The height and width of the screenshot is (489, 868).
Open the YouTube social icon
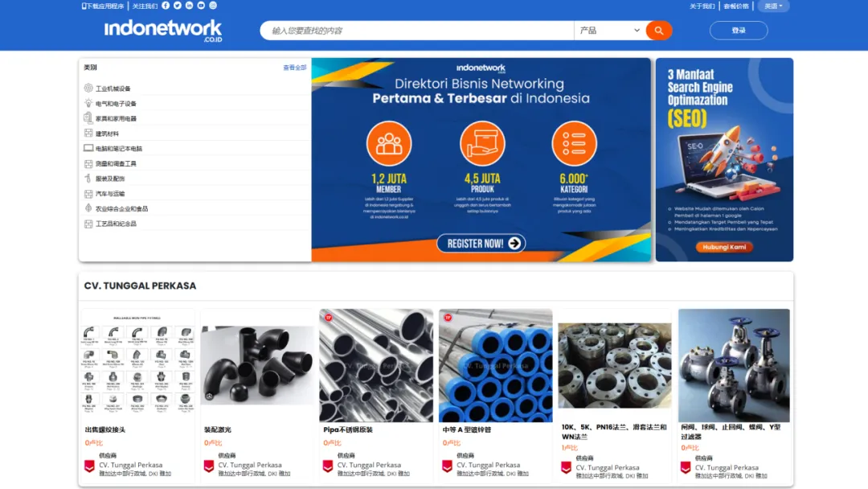201,6
